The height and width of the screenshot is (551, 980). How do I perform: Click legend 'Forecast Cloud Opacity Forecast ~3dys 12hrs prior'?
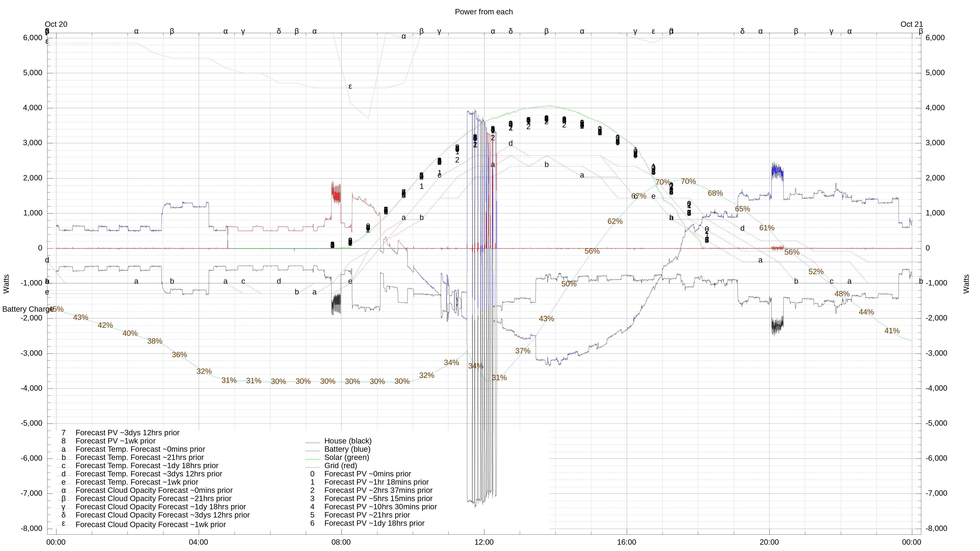pos(163,515)
